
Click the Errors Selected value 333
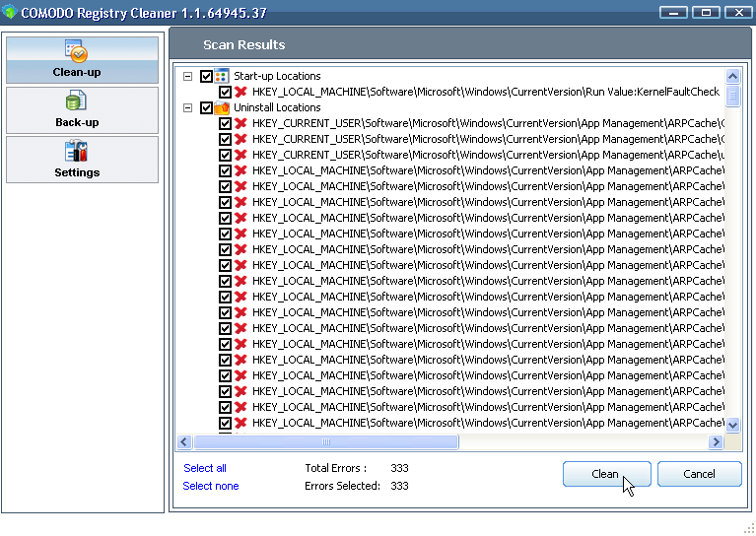tap(400, 486)
